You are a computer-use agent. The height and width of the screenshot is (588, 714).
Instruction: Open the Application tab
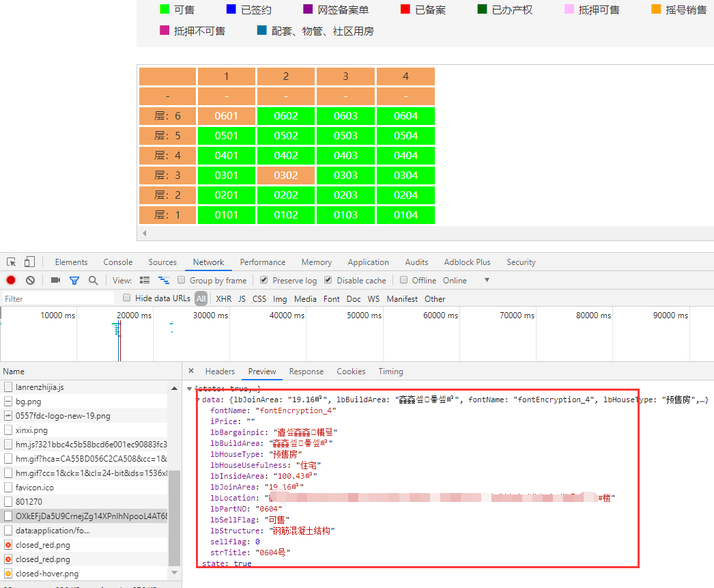(x=369, y=262)
